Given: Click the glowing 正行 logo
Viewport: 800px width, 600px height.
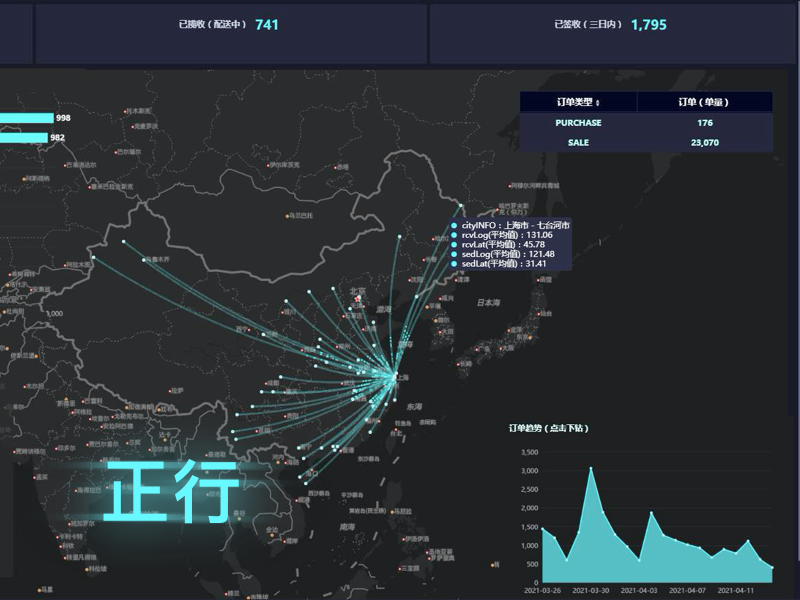Looking at the screenshot, I should pyautogui.click(x=172, y=492).
